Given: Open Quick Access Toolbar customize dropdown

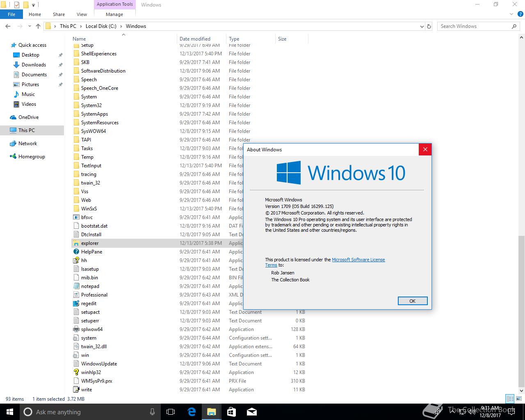Looking at the screenshot, I should (34, 5).
